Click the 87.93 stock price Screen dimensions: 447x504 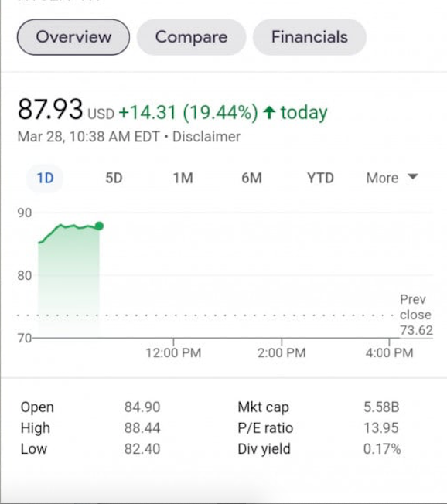(50, 109)
